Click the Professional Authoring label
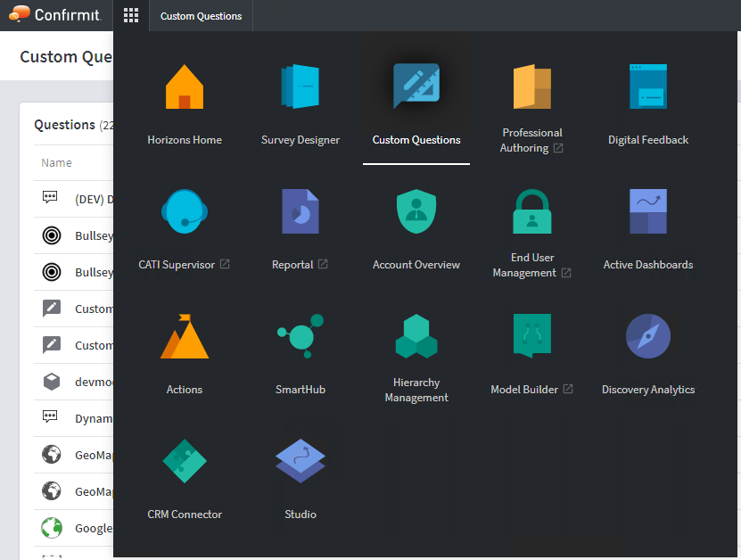Image resolution: width=741 pixels, height=560 pixels. click(532, 140)
